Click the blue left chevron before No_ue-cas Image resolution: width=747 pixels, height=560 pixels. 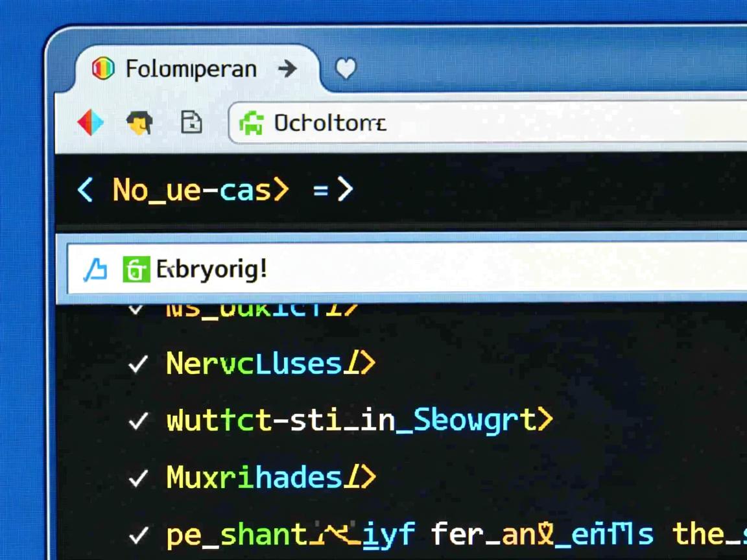[x=85, y=190]
